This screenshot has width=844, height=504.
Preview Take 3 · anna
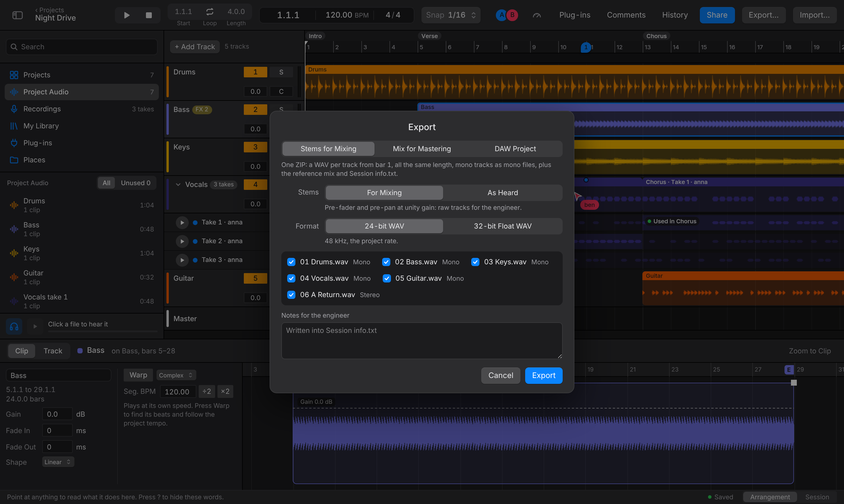point(182,260)
